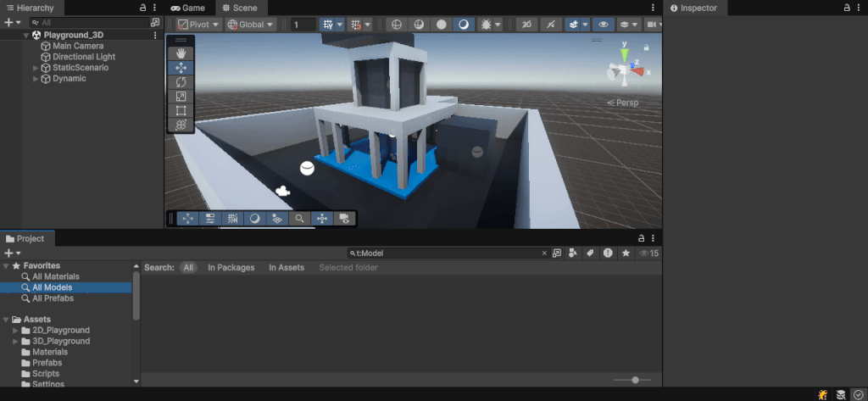This screenshot has height=401, width=868.
Task: Collapse the Favorites section
Action: (6, 266)
